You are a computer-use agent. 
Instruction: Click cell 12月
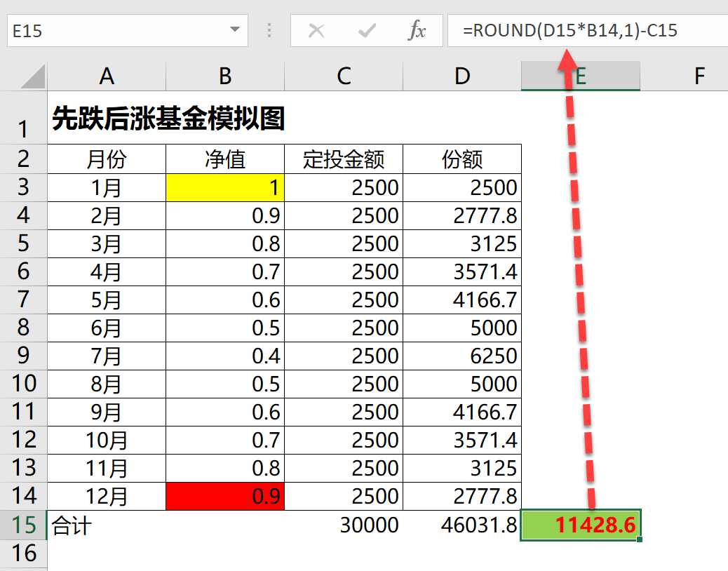click(107, 496)
